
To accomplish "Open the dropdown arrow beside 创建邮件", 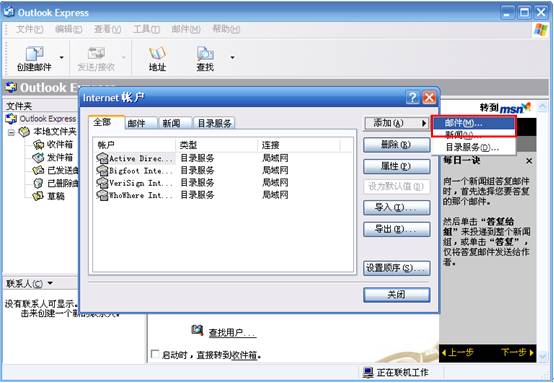I will coord(61,58).
